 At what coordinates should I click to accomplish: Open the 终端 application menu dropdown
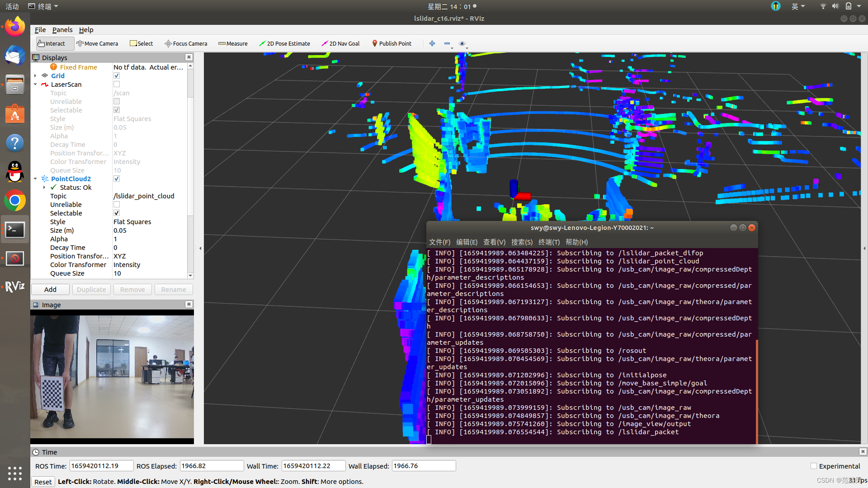click(x=43, y=6)
